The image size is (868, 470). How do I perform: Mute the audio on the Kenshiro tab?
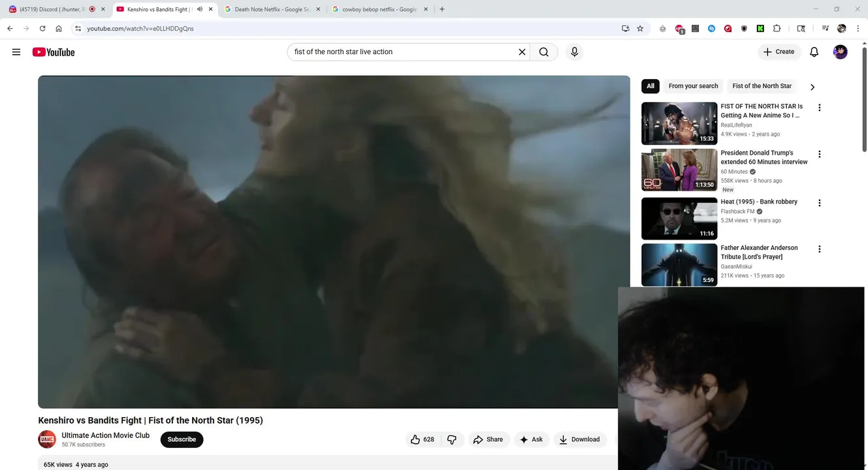(x=199, y=9)
